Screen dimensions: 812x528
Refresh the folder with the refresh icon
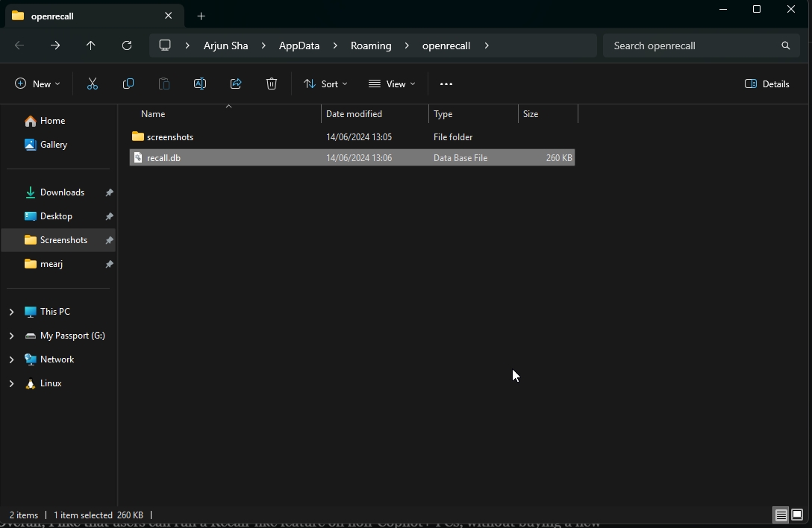pos(127,45)
